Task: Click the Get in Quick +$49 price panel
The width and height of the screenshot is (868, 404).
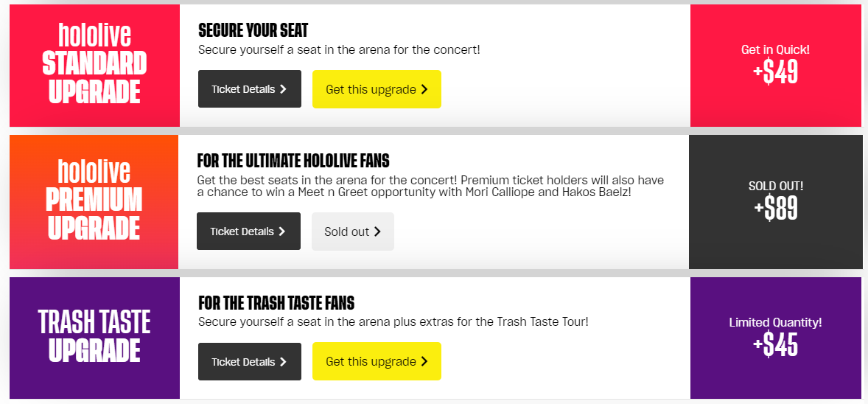Action: tap(775, 65)
